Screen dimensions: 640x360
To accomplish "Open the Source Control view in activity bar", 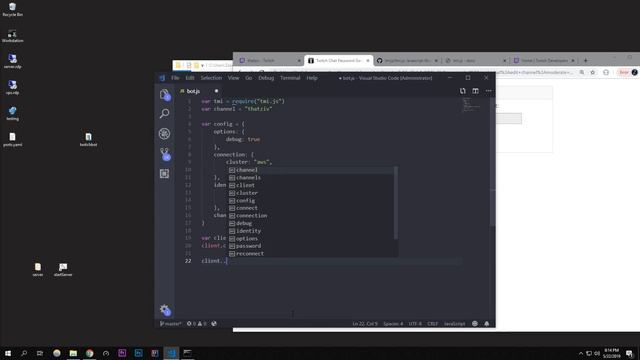I will [164, 154].
